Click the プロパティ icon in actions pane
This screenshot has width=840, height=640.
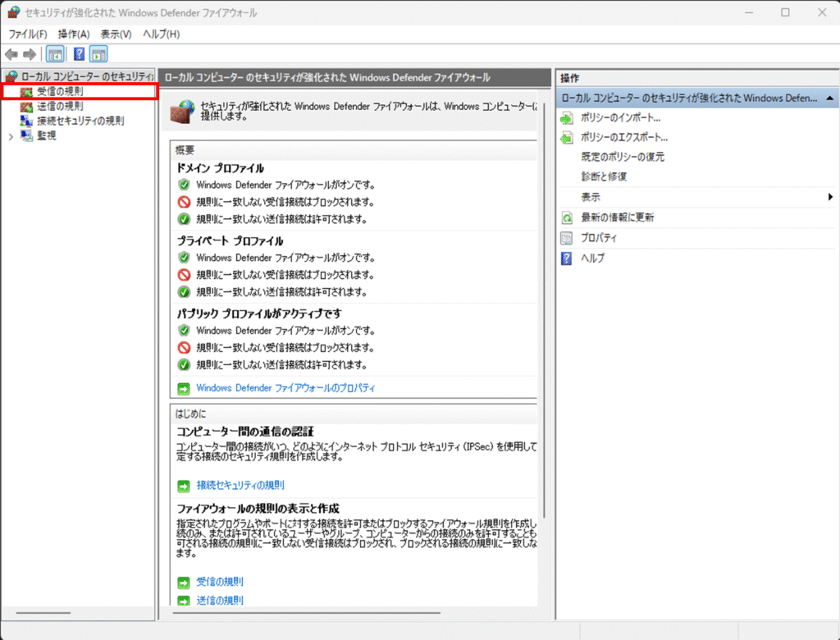click(x=566, y=238)
